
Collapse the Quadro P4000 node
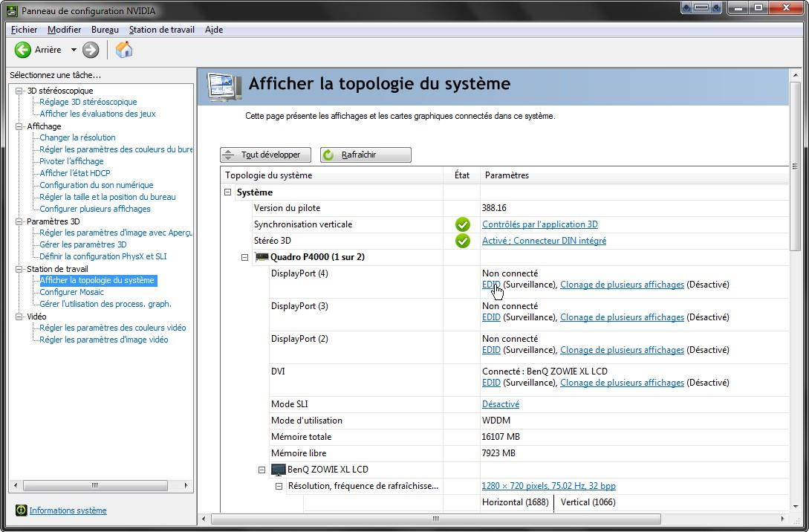[244, 257]
